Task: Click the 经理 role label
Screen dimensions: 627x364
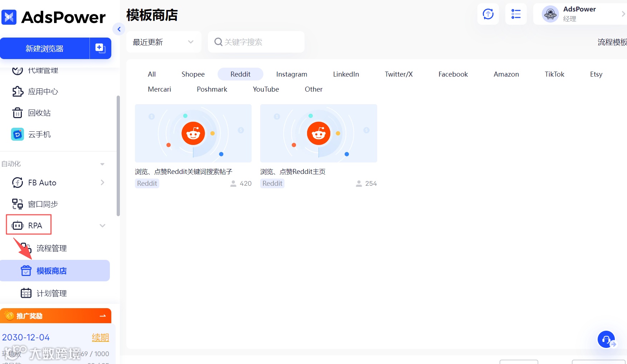Action: [x=570, y=19]
